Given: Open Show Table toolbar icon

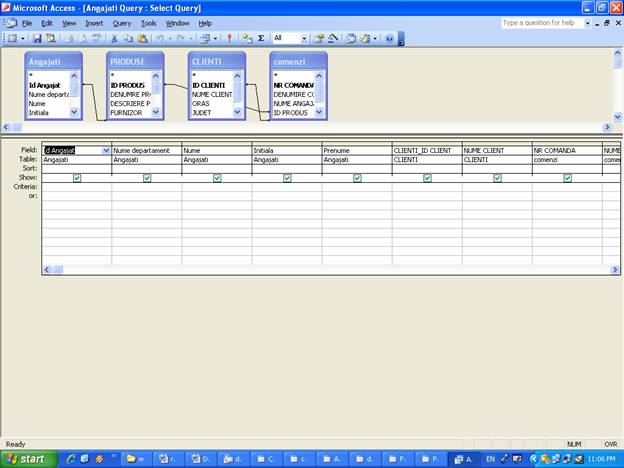Looking at the screenshot, I should pos(247,38).
